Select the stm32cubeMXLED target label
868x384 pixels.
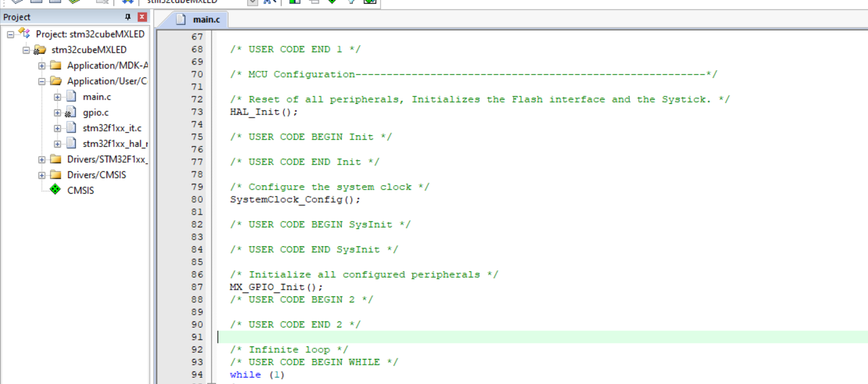click(x=89, y=49)
